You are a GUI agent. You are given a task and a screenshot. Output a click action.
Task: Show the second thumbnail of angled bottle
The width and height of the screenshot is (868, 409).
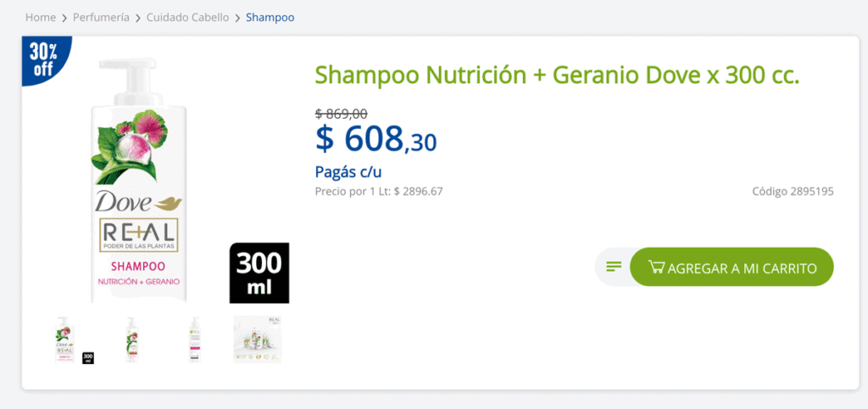(131, 339)
